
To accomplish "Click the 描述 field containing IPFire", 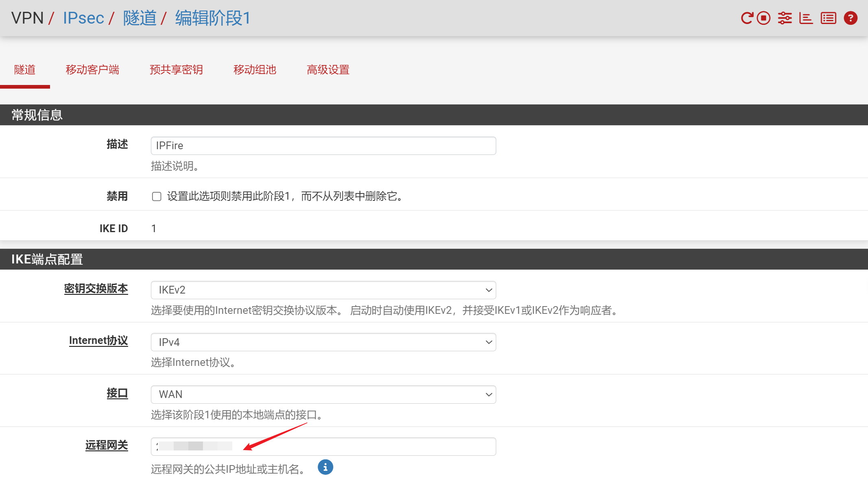I will coord(323,146).
